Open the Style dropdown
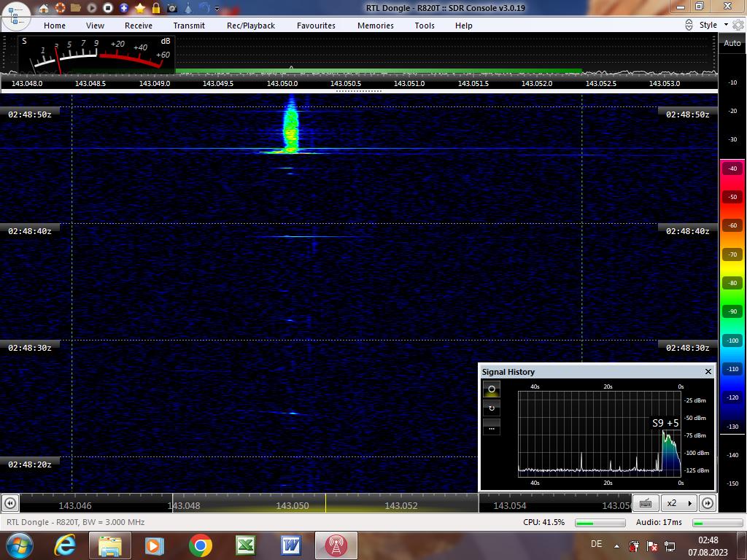747x560 pixels. pyautogui.click(x=713, y=25)
